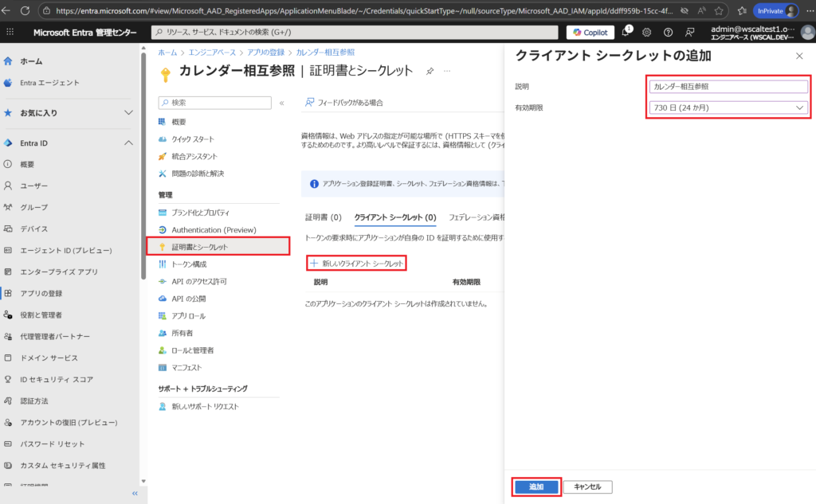Pin the カレンダー相互参照 page
The height and width of the screenshot is (504, 816).
pos(430,70)
